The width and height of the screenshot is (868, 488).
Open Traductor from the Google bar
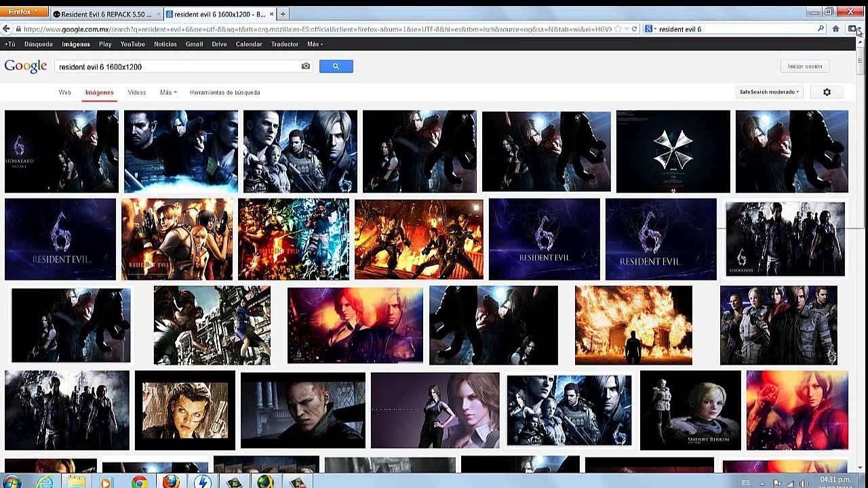(x=285, y=44)
